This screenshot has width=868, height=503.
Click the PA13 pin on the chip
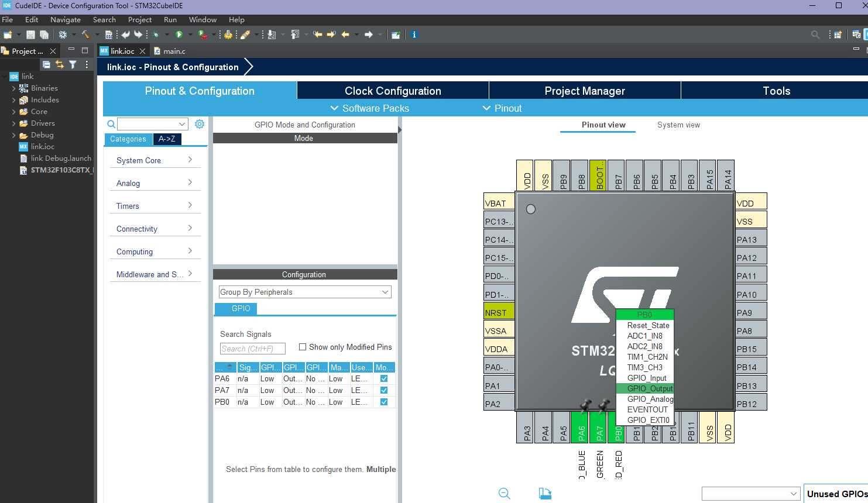[x=751, y=239]
